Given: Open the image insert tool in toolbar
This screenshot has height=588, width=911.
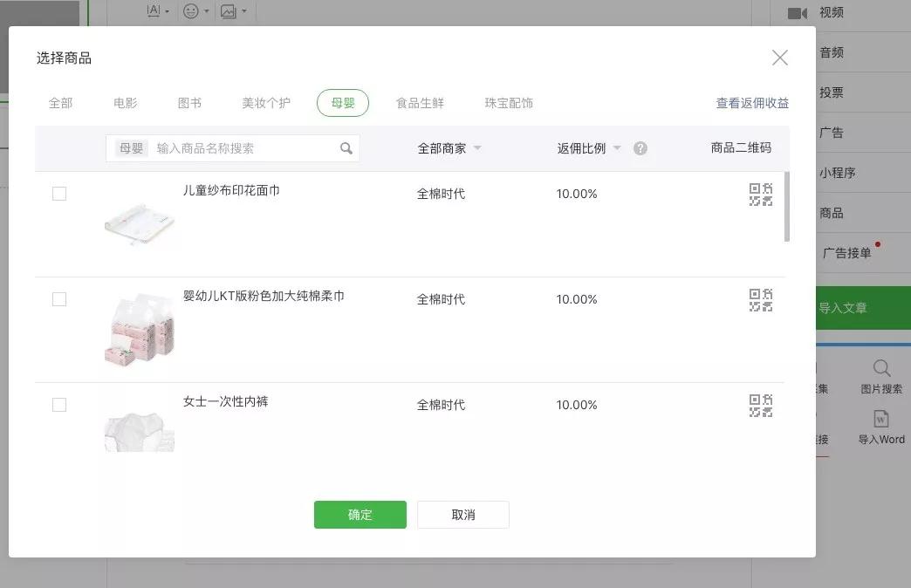Looking at the screenshot, I should pyautogui.click(x=229, y=11).
